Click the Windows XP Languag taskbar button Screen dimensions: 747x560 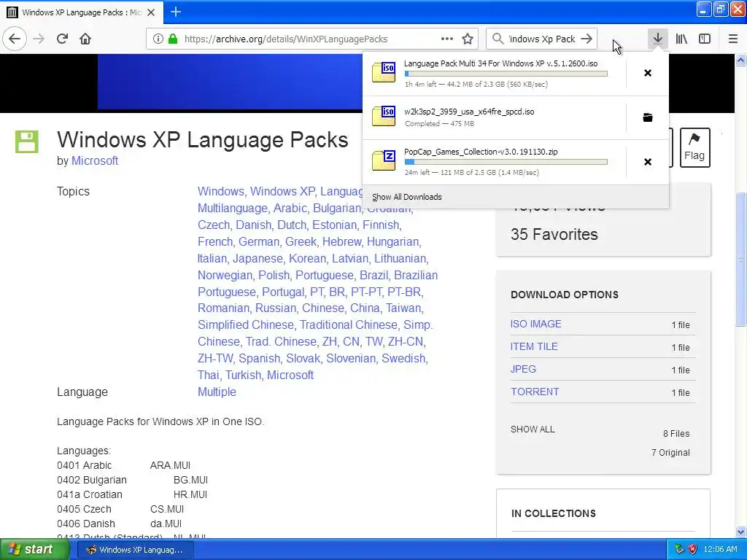(x=136, y=550)
